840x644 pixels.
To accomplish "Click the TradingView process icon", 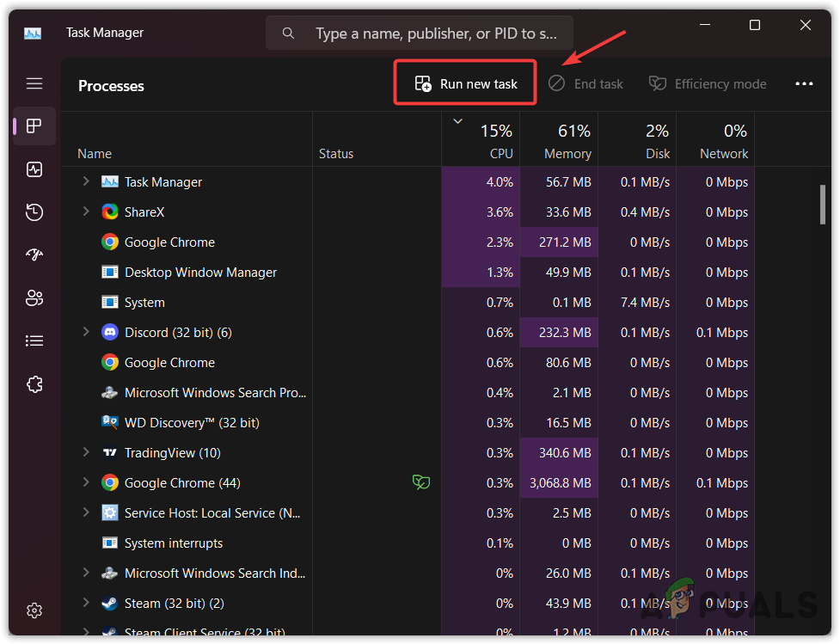I will [110, 453].
